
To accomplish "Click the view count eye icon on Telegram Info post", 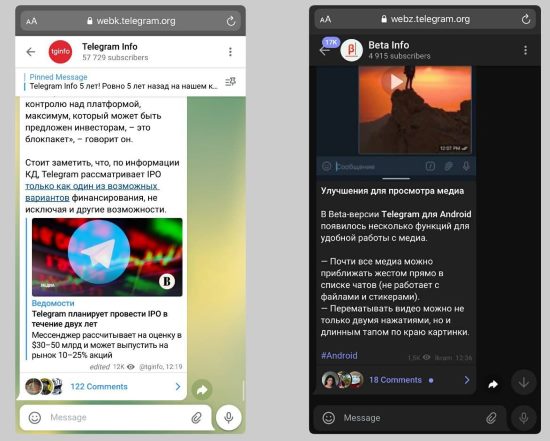I will click(131, 367).
